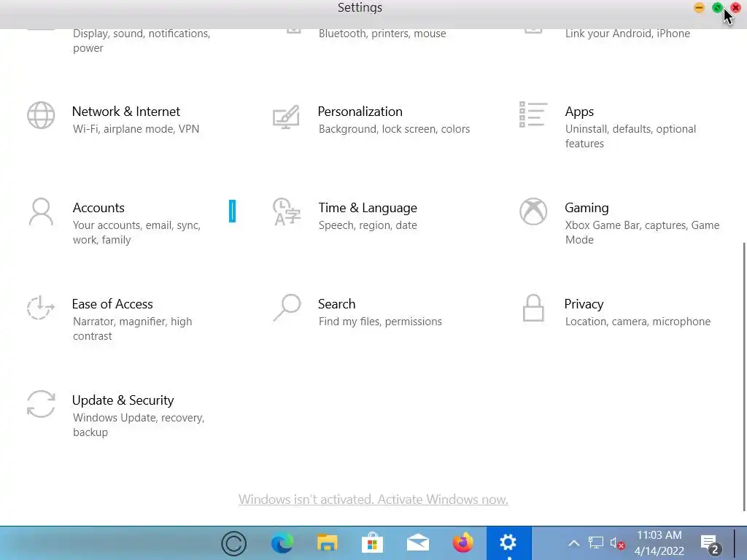747x560 pixels.
Task: Open the network status tray icon
Action: 595,542
